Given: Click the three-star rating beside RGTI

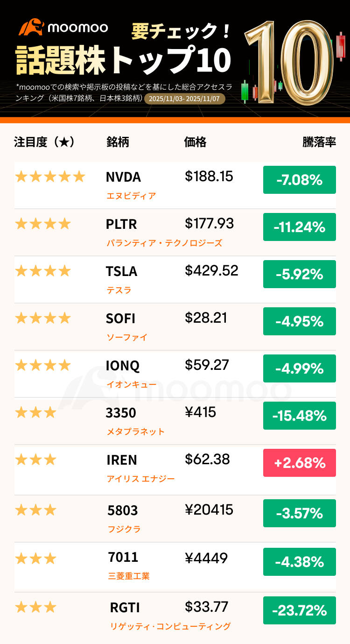Looking at the screenshot, I should (x=35, y=608).
